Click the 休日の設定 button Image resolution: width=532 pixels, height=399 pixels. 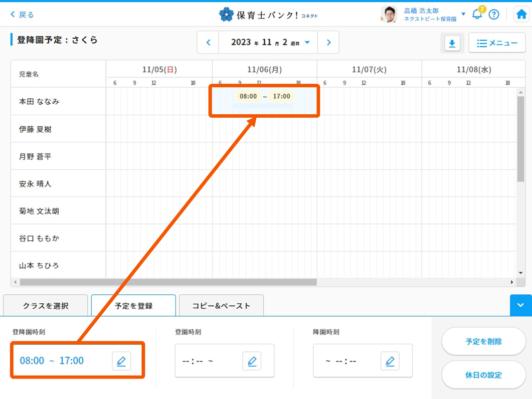click(x=484, y=375)
